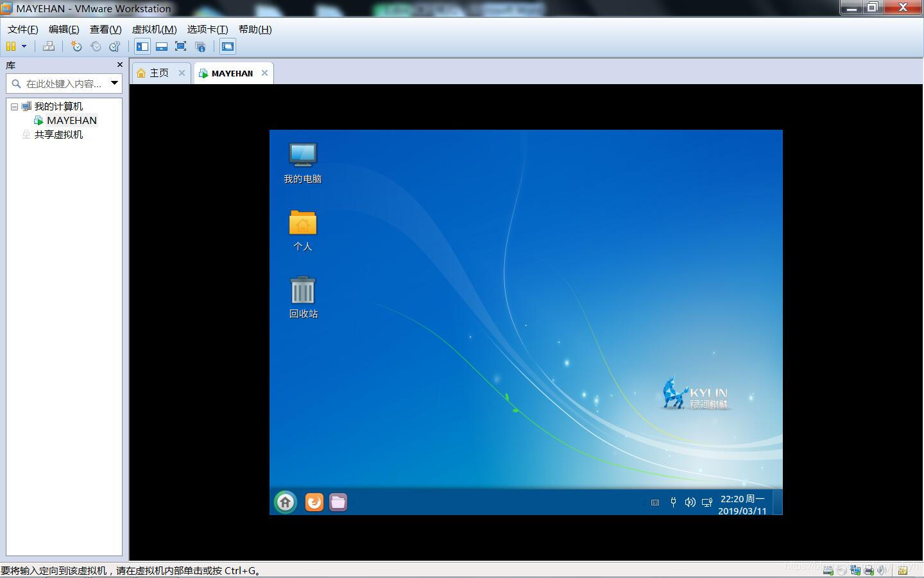Click the send Ctrl+Alt+Del icon
The height and width of the screenshot is (578, 924).
(x=48, y=46)
